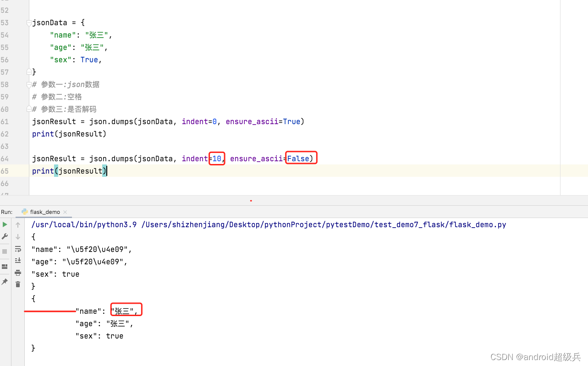Click the first '"sex": true' console line

(55, 274)
